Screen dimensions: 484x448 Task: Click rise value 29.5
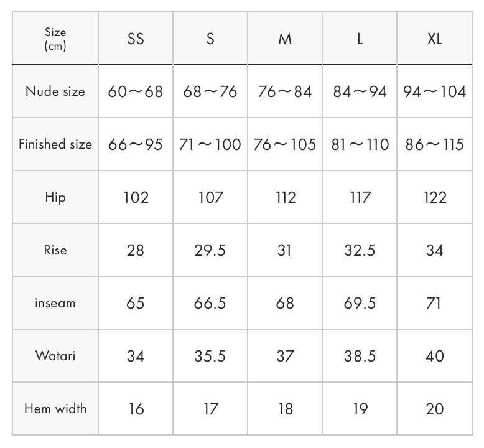point(210,250)
